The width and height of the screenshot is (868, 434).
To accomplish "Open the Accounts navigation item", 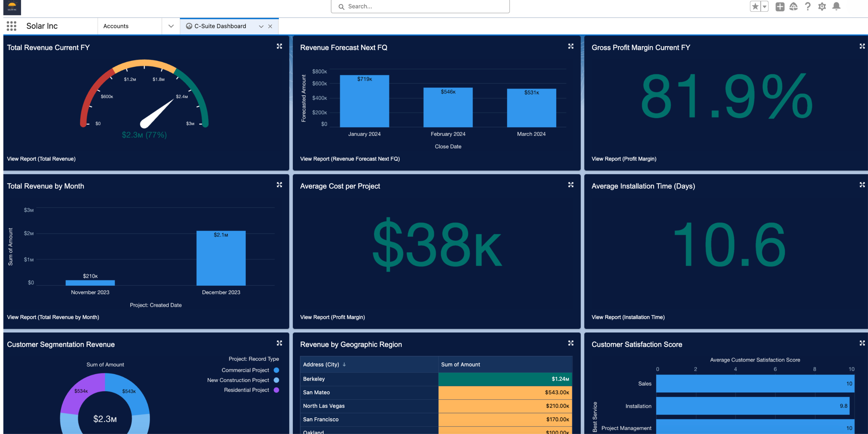I will (116, 26).
